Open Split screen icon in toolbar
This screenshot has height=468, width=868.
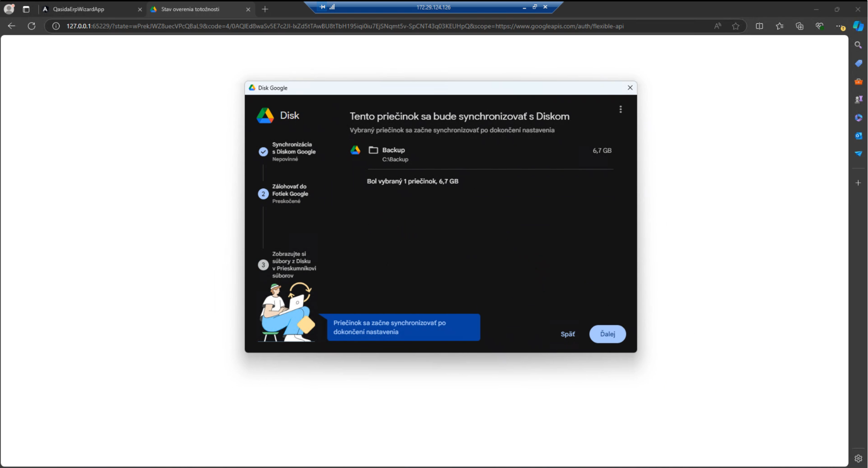tap(759, 26)
